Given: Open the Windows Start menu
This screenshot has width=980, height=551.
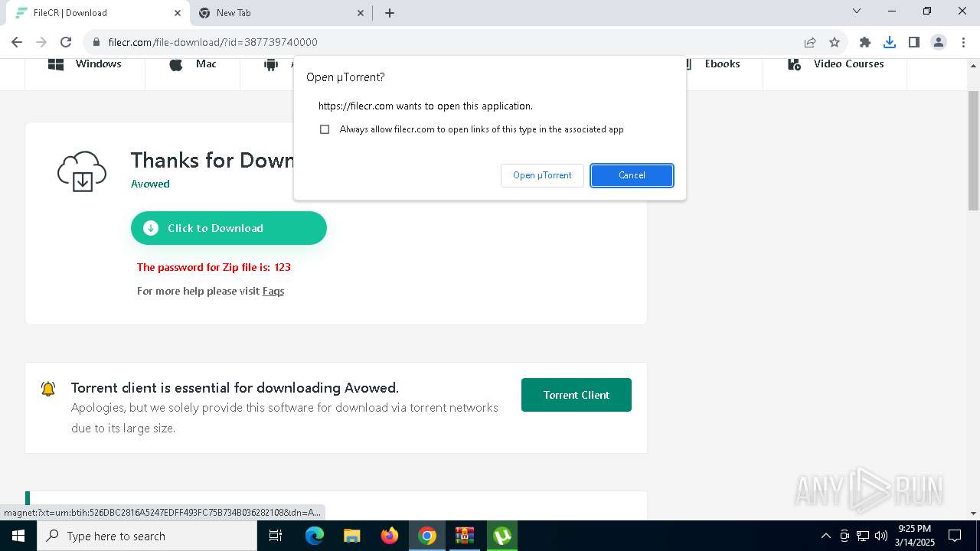Looking at the screenshot, I should tap(18, 536).
